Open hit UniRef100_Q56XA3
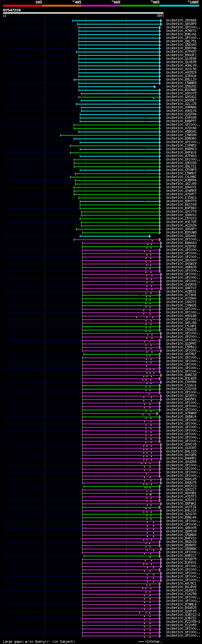Image resolution: width=202 pixels, height=644 pixels. coord(181,45)
